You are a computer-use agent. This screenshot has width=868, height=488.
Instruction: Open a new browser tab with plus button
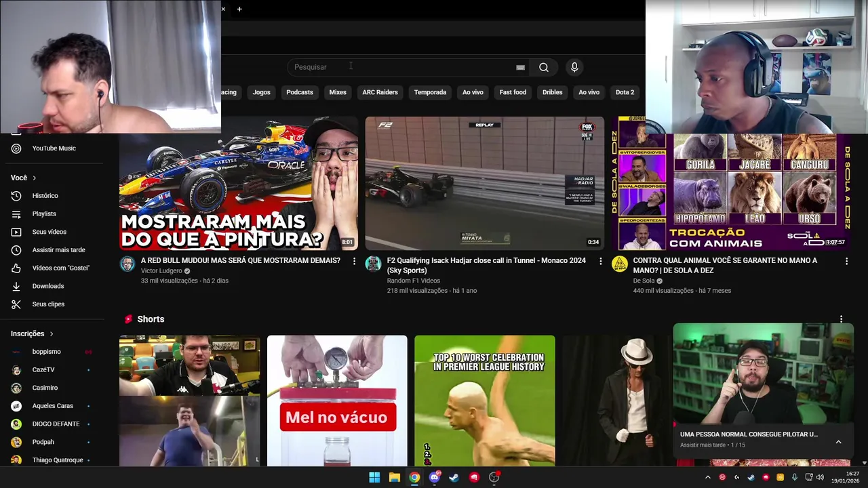239,9
